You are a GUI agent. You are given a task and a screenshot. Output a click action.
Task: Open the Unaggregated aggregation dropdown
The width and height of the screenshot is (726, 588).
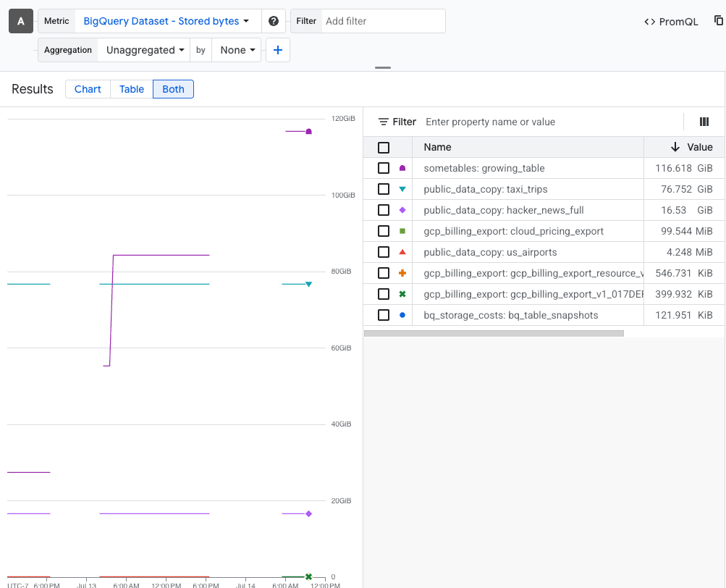coord(143,49)
